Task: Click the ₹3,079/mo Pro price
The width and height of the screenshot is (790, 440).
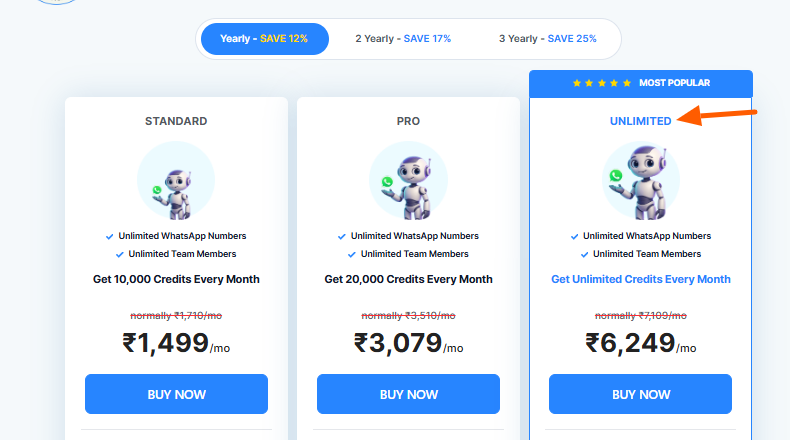Action: point(408,343)
